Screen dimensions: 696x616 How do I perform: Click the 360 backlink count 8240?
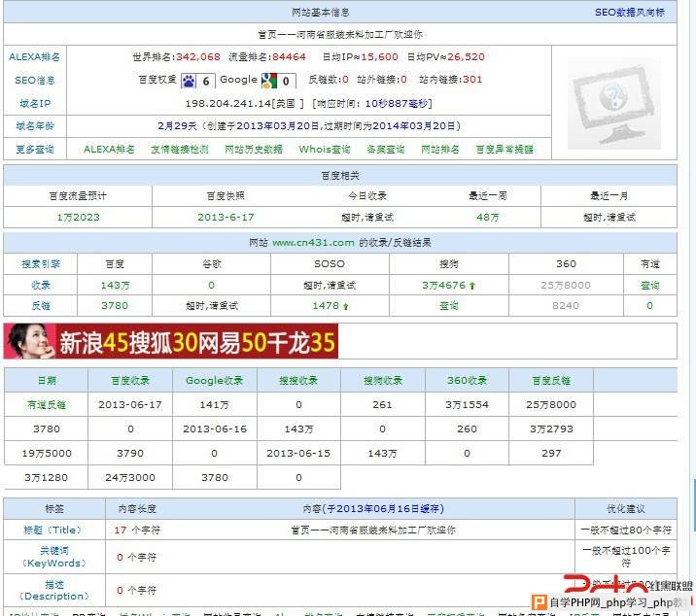click(566, 306)
